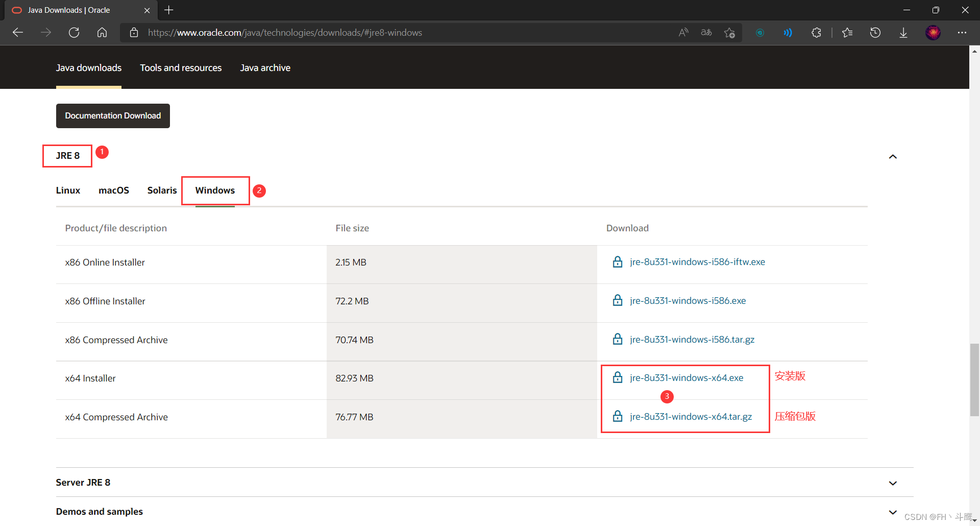Click the 'x86 Offline Installer' description cell
Viewport: 980px width, 526px height.
pos(191,303)
